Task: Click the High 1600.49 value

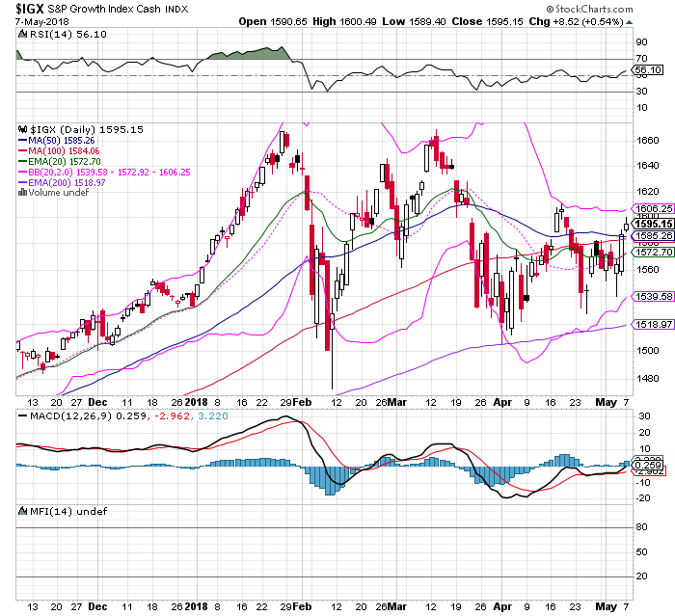Action: [x=344, y=21]
